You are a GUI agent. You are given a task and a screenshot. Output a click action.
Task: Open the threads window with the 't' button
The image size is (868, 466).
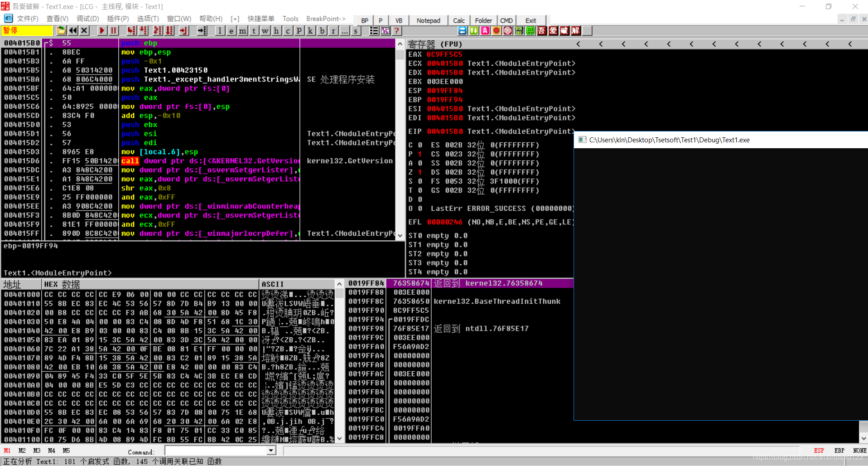tap(254, 30)
